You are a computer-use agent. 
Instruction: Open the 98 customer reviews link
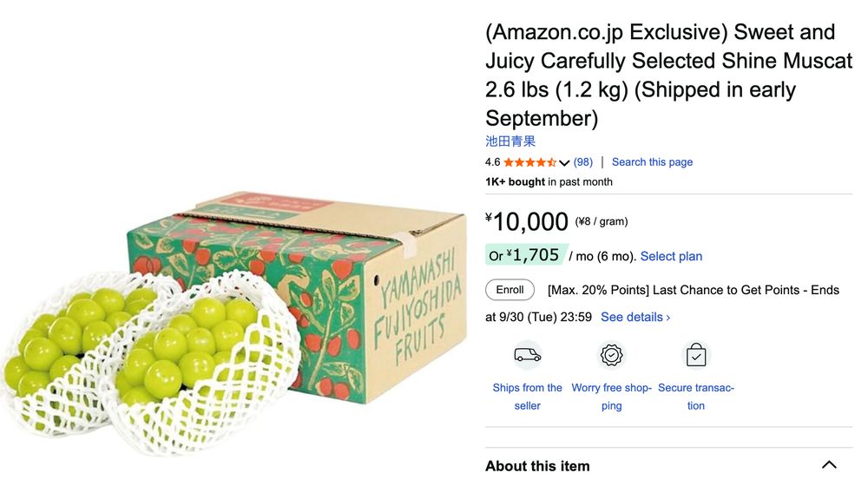coord(583,162)
